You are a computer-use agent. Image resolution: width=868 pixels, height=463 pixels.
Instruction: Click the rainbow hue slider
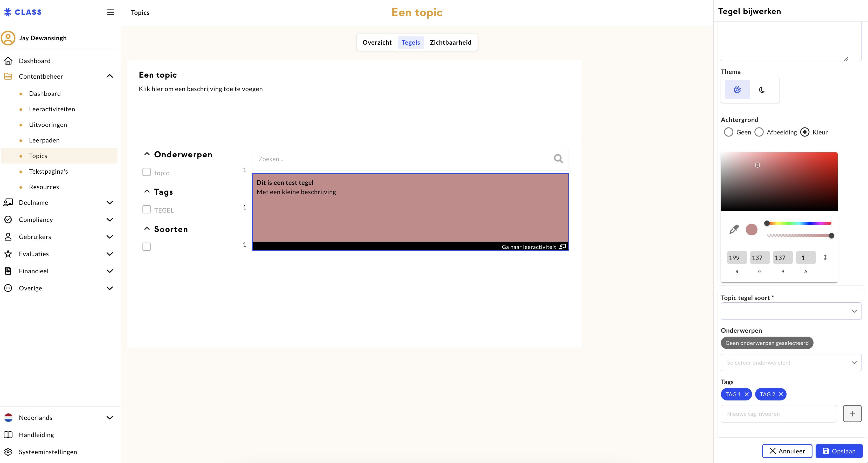(x=798, y=223)
